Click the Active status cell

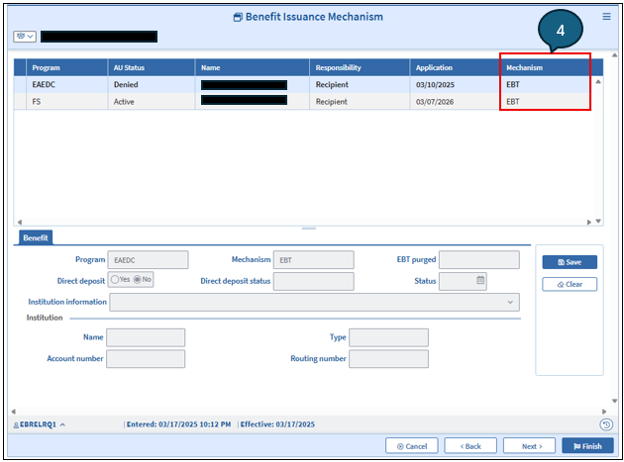pyautogui.click(x=124, y=101)
